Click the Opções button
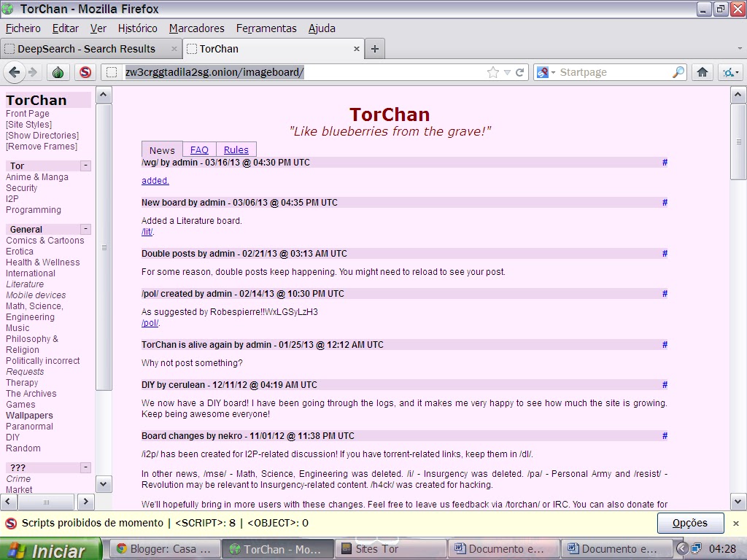This screenshot has height=560, width=747. point(690,523)
